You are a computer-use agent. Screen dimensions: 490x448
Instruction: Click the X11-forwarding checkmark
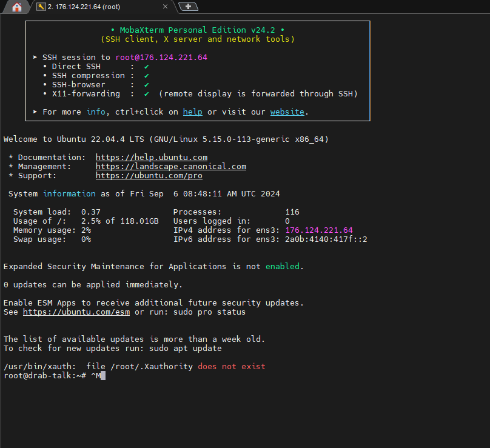[x=147, y=94]
